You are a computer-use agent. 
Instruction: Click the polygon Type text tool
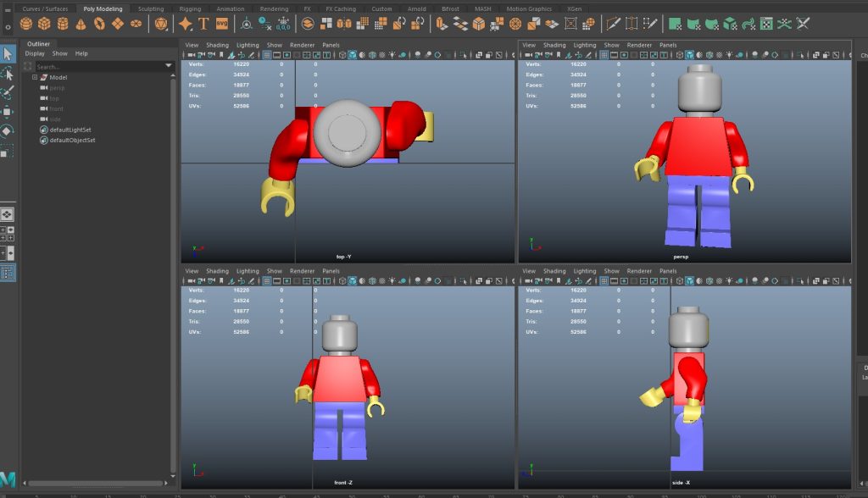click(x=203, y=24)
